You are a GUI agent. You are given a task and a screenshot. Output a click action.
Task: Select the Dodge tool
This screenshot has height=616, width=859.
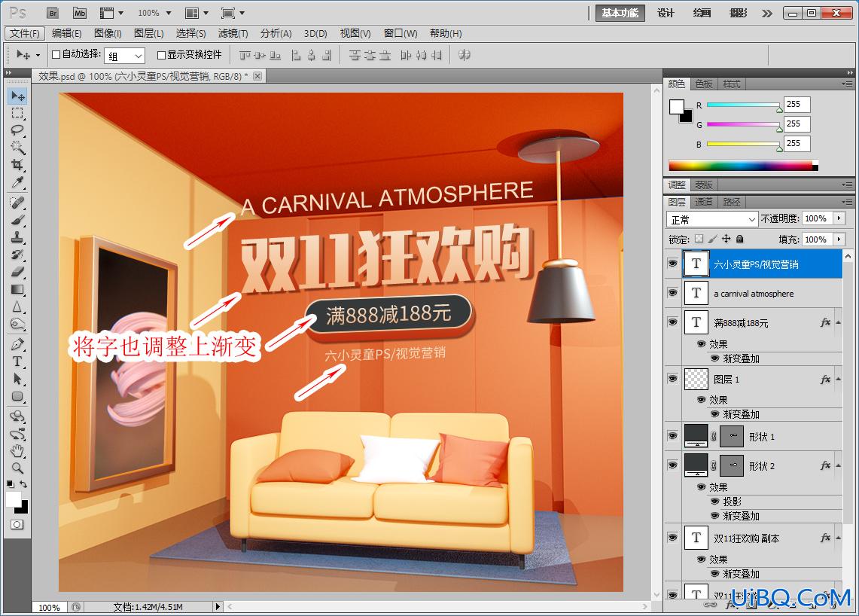[x=17, y=324]
